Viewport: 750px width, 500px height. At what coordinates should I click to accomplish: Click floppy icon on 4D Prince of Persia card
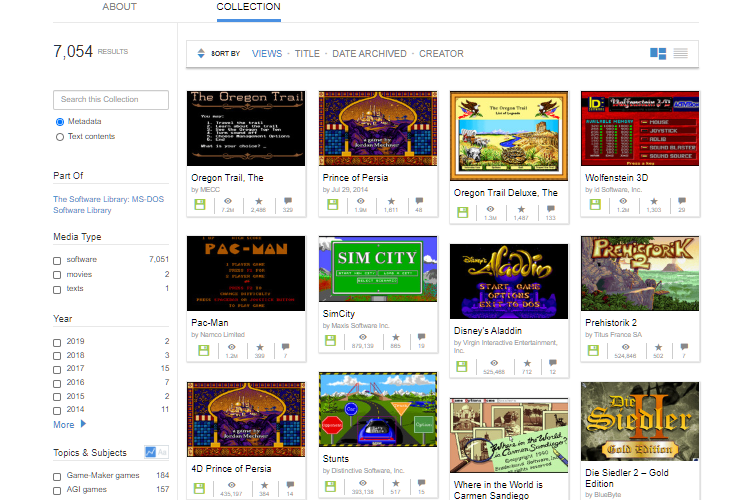199,488
